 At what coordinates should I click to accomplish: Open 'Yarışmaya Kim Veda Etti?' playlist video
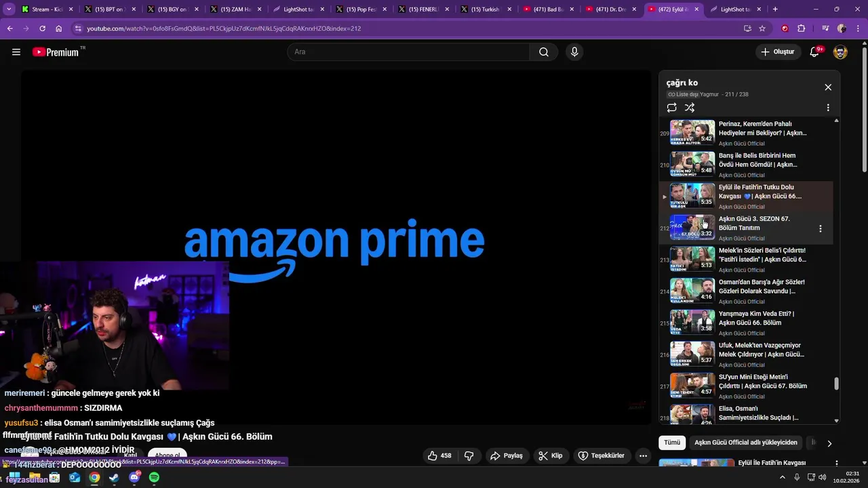(746, 323)
